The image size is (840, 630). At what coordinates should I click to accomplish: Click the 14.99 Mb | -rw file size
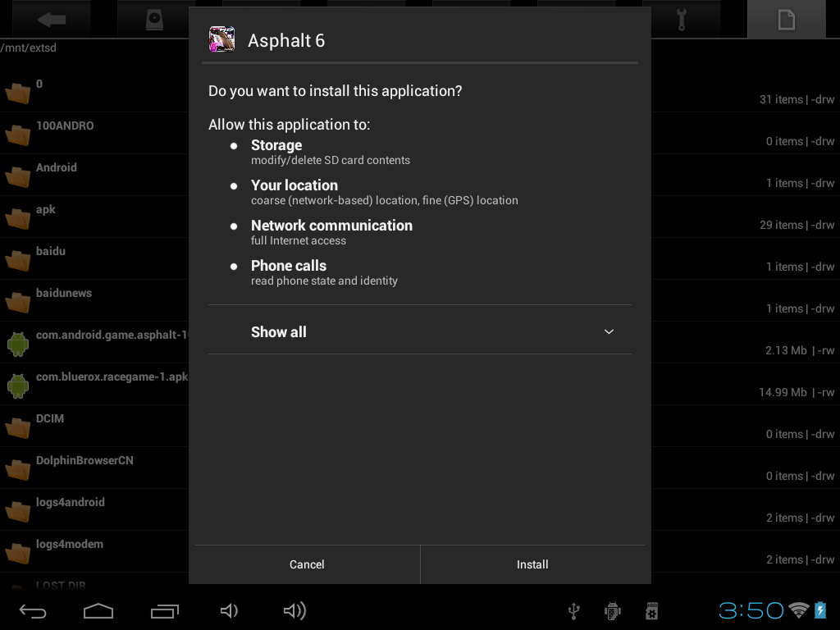(x=797, y=392)
